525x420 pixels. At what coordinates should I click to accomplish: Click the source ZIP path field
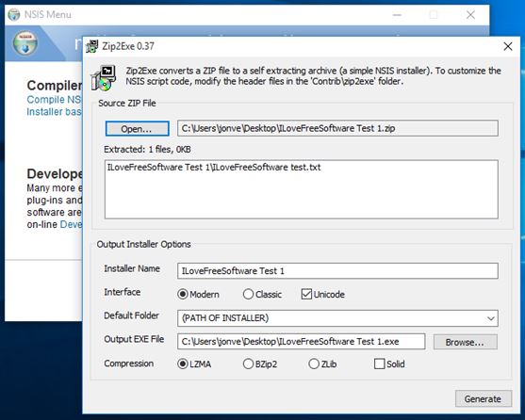coord(337,128)
